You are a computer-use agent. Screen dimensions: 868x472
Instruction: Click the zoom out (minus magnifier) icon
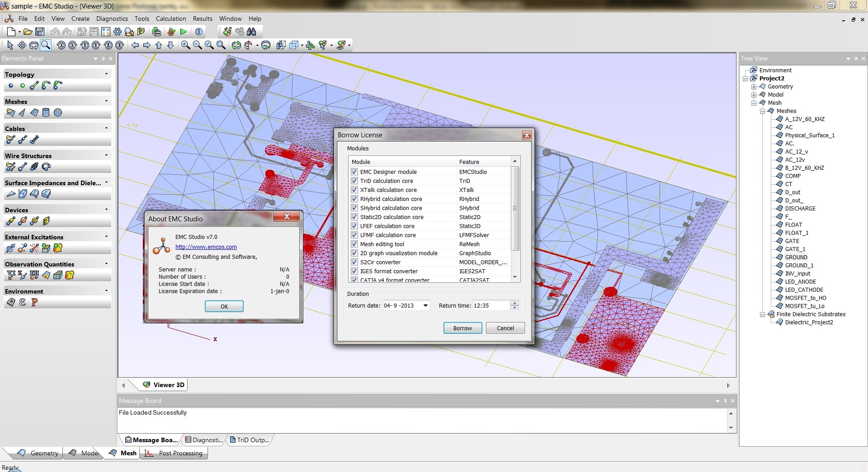tap(197, 45)
